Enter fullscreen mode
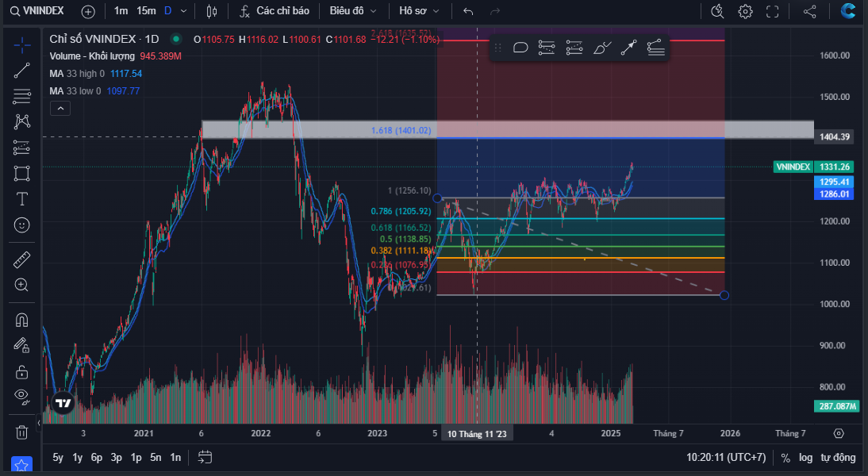 coord(772,11)
